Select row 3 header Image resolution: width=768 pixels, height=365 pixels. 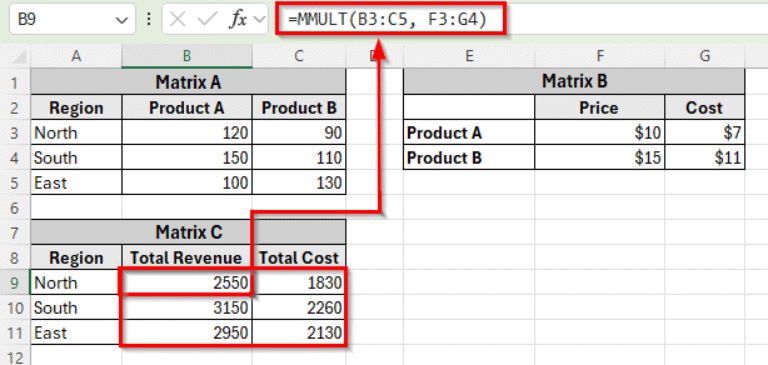click(x=15, y=133)
